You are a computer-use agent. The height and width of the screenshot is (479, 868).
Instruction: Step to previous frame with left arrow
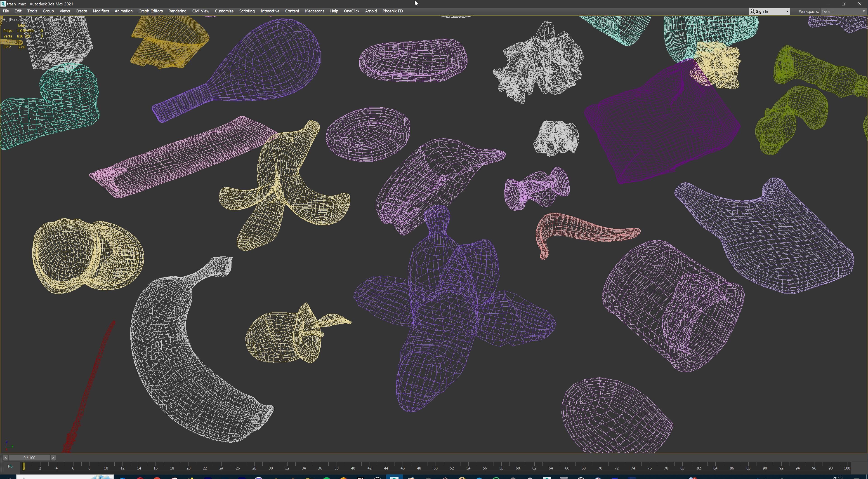5,458
